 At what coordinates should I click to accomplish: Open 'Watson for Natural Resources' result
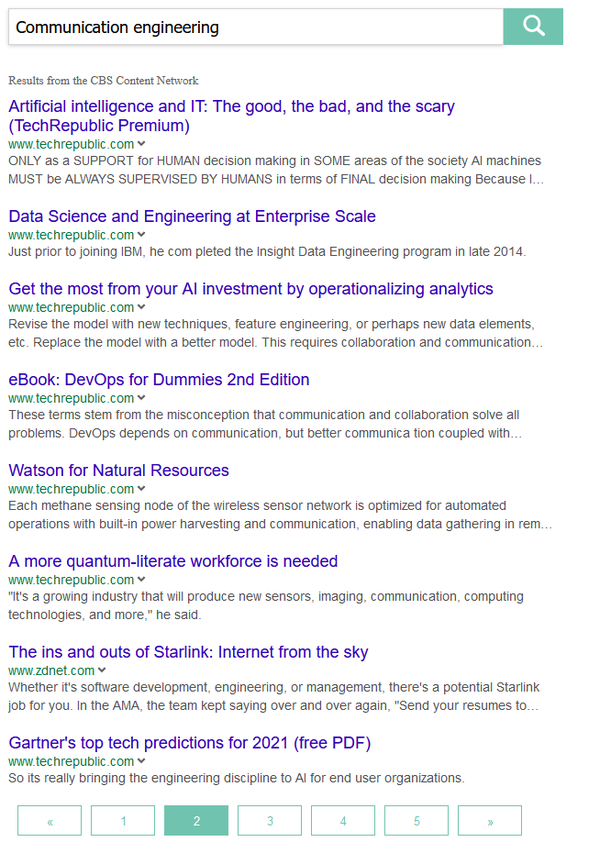[x=119, y=471]
